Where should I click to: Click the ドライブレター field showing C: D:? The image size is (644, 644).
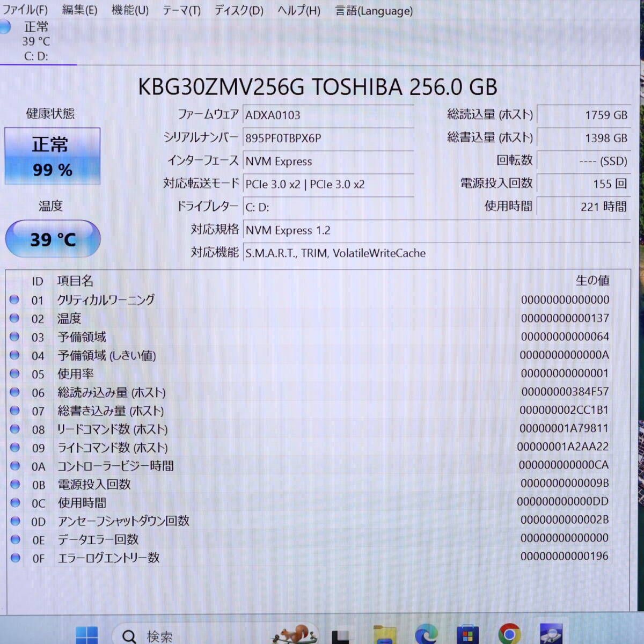[x=328, y=207]
